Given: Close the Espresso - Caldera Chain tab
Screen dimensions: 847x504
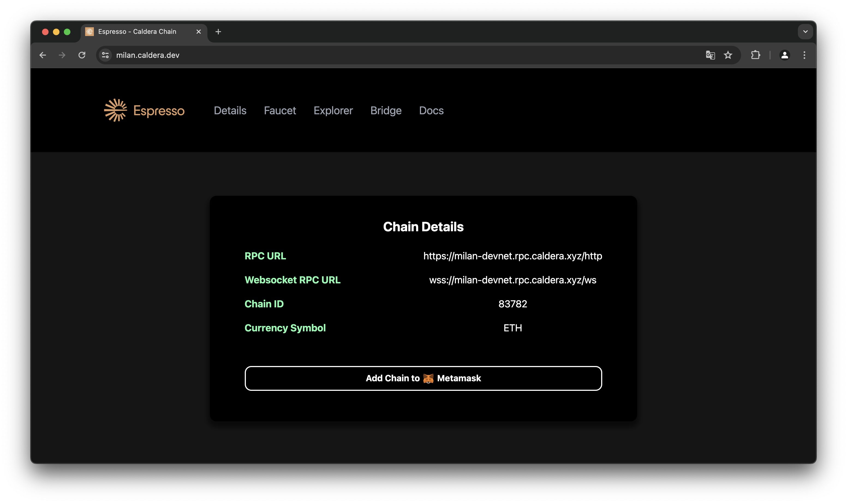Looking at the screenshot, I should pyautogui.click(x=199, y=32).
